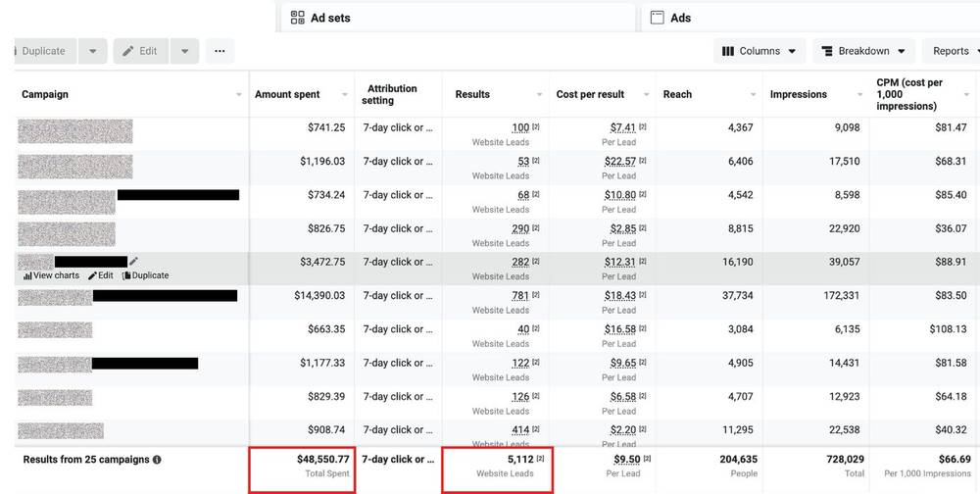Click the footnote marker beside $12.31
The image size is (980, 494).
(x=643, y=261)
